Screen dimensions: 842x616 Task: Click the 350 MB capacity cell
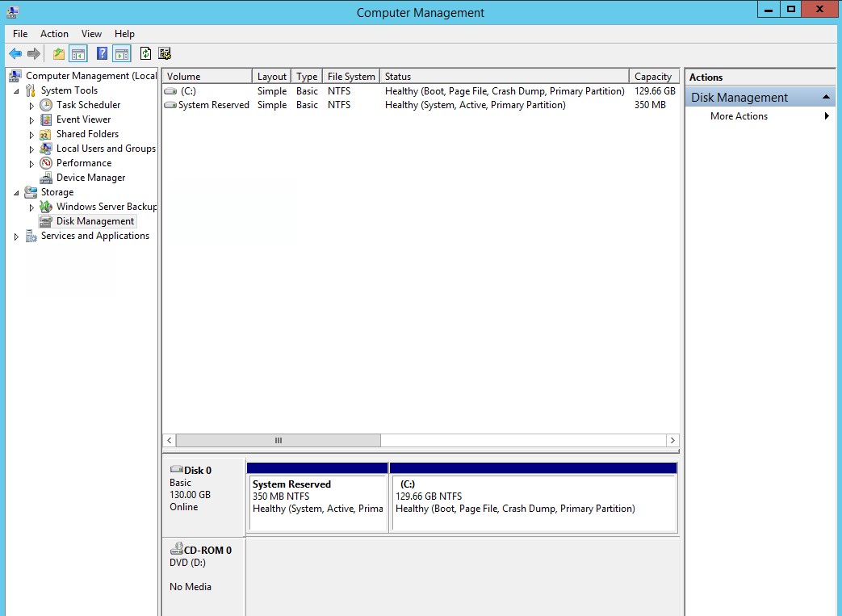[x=650, y=105]
